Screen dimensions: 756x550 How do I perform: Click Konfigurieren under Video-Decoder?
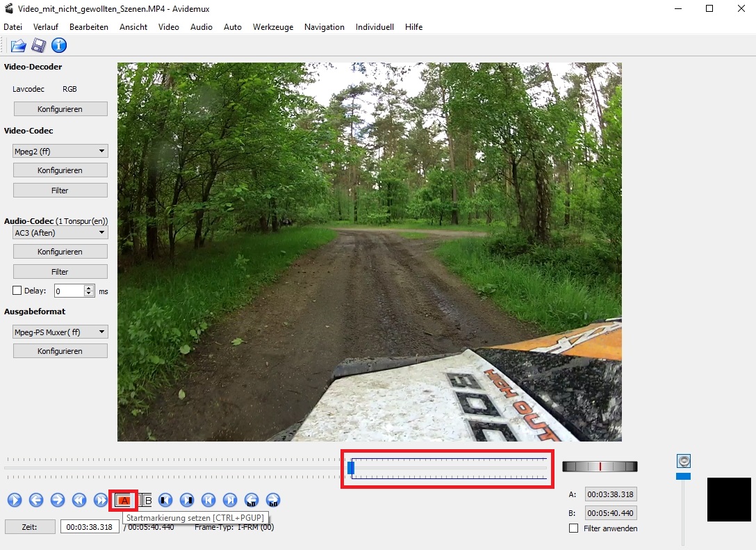(x=60, y=109)
